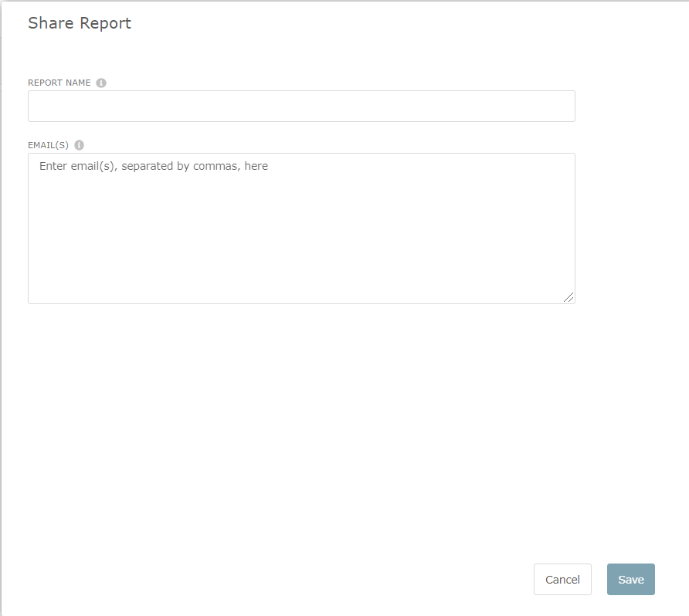Open the Email(s) help tooltip icon
689x616 pixels.
point(79,145)
